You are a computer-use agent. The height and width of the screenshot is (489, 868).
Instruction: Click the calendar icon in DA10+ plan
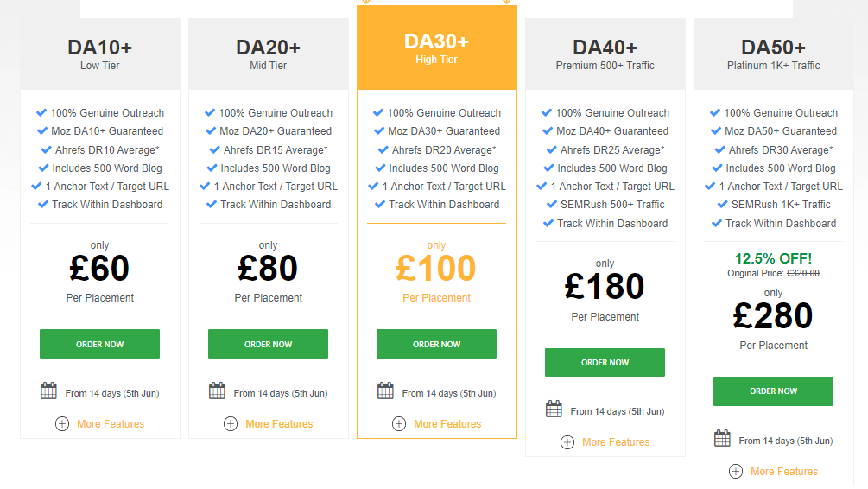48,391
